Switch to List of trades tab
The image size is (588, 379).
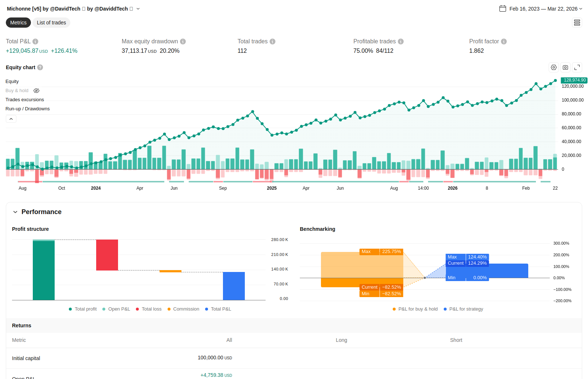tap(51, 23)
